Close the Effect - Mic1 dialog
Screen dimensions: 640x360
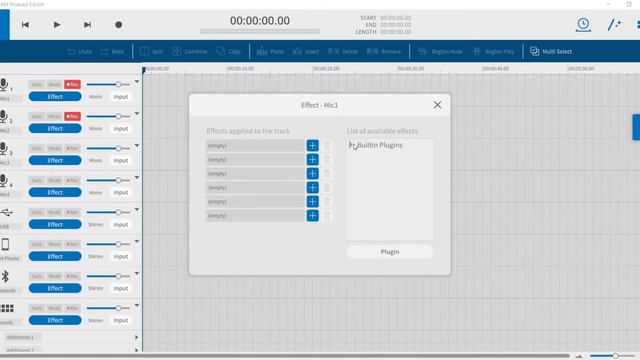click(x=438, y=105)
